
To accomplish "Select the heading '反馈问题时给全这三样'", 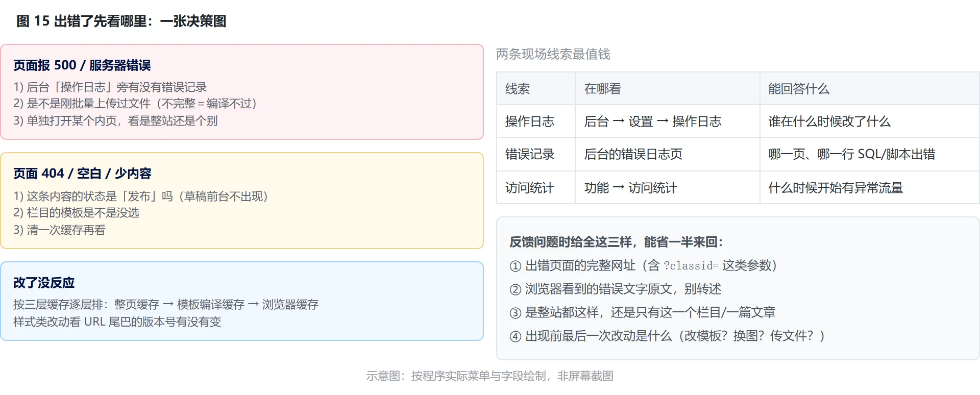I will click(x=617, y=242).
